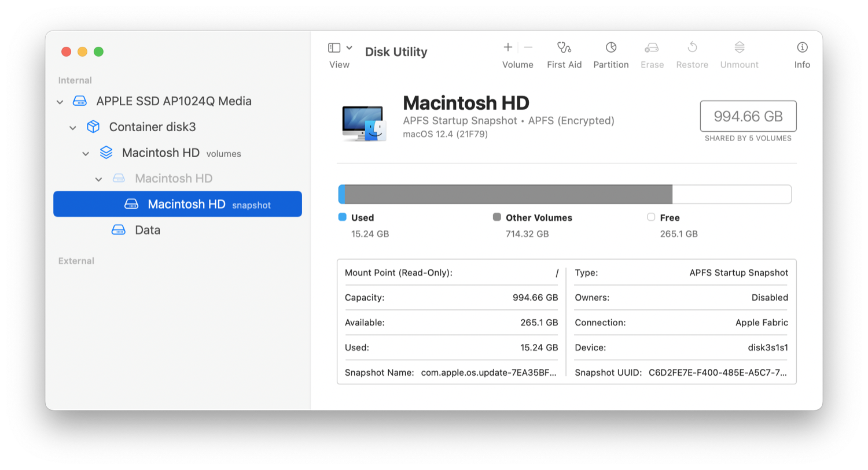Image resolution: width=868 pixels, height=470 pixels.
Task: Select the greyed Macintosh HD label
Action: coord(174,179)
